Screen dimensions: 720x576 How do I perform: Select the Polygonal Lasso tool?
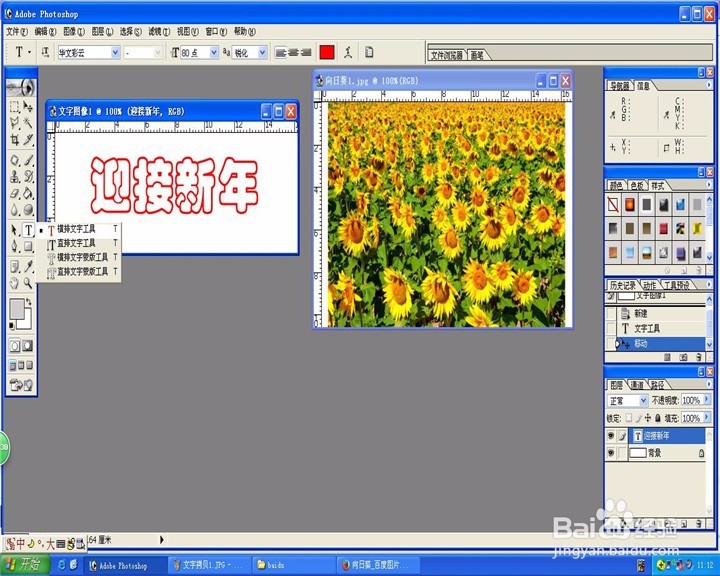tap(15, 122)
